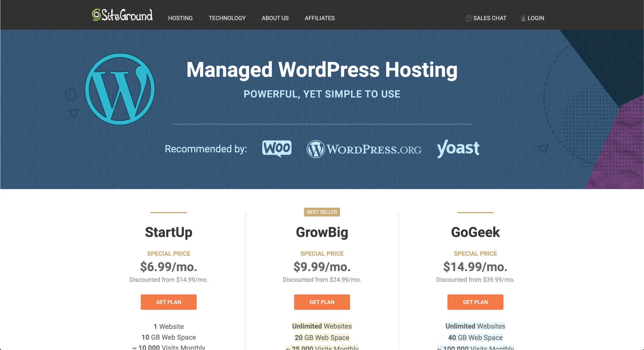
Task: Click GET PLAN for the StartUp plan
Action: coord(169,302)
